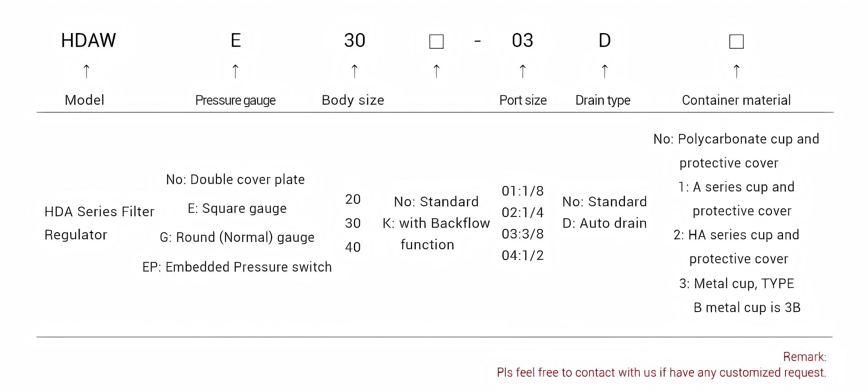Viewport: 868px width, 392px height.
Task: Select the 04:1/2 port size option
Action: 522,256
